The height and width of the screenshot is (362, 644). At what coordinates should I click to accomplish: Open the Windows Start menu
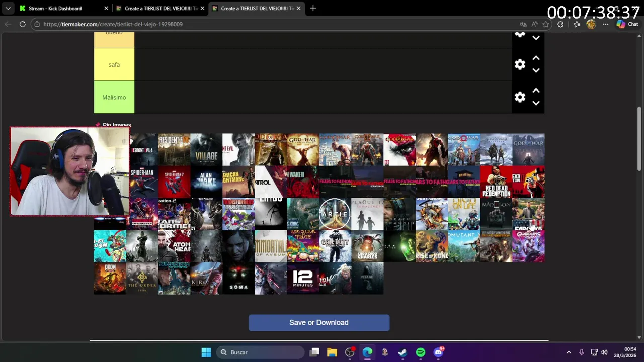click(x=206, y=352)
